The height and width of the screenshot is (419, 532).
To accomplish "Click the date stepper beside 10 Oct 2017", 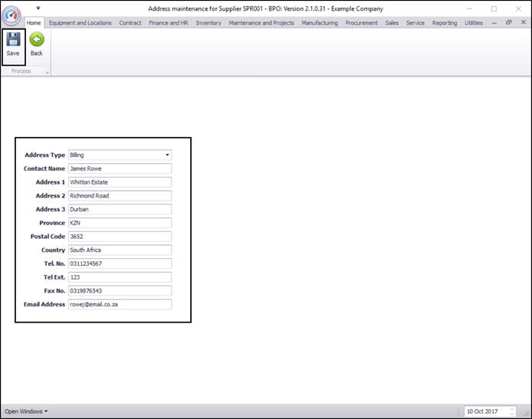I will pos(512,411).
